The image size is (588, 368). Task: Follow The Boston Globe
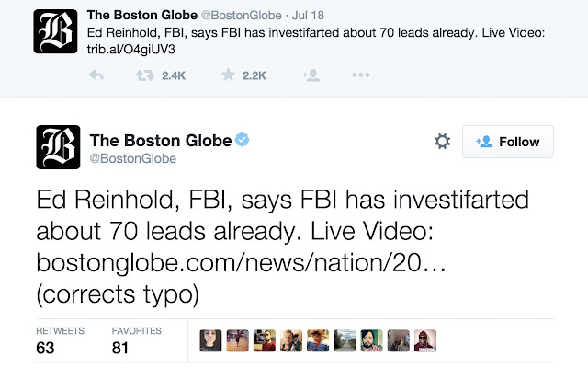pos(508,142)
